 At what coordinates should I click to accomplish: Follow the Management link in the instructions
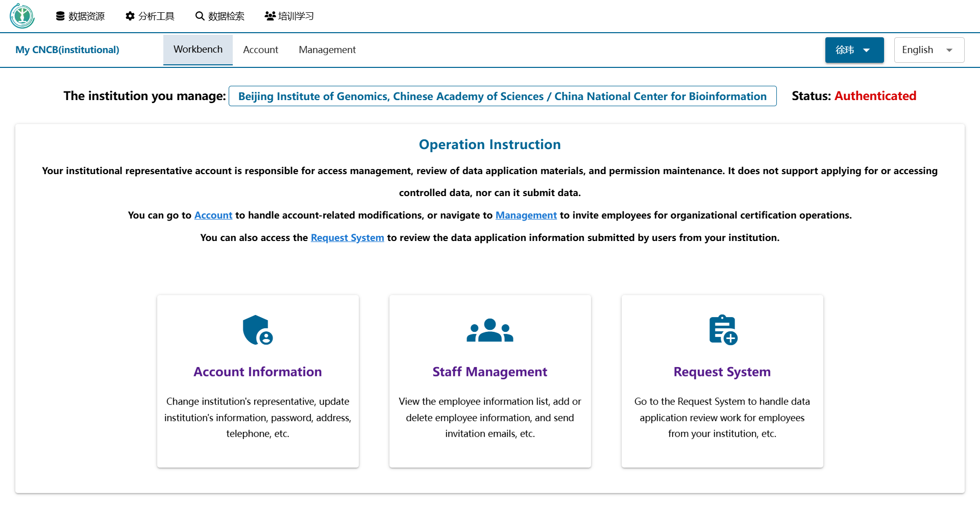click(x=526, y=215)
